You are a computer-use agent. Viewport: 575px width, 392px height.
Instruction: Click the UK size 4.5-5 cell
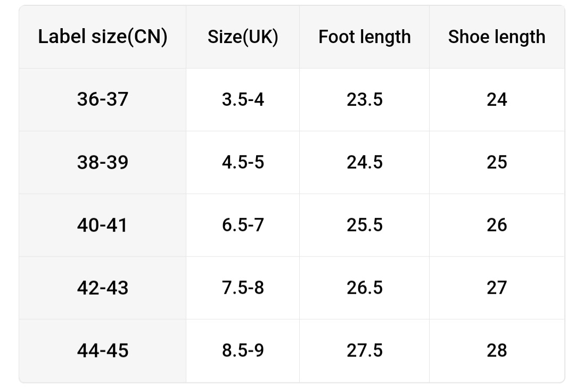[243, 162]
